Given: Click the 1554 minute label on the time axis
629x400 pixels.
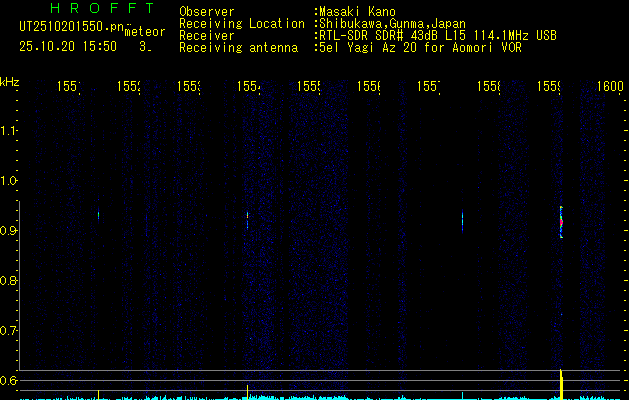Looking at the screenshot, I should 249,86.
